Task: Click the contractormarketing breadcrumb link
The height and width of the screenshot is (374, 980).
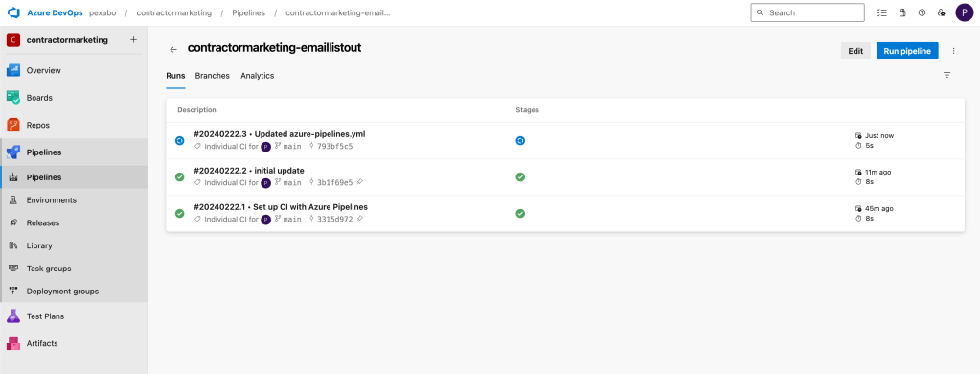Action: point(173,13)
